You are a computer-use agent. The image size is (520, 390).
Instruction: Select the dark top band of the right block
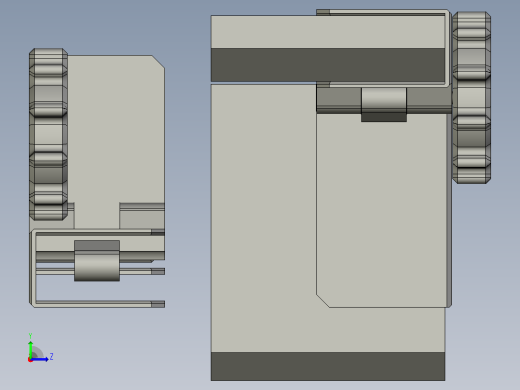[x=328, y=65]
